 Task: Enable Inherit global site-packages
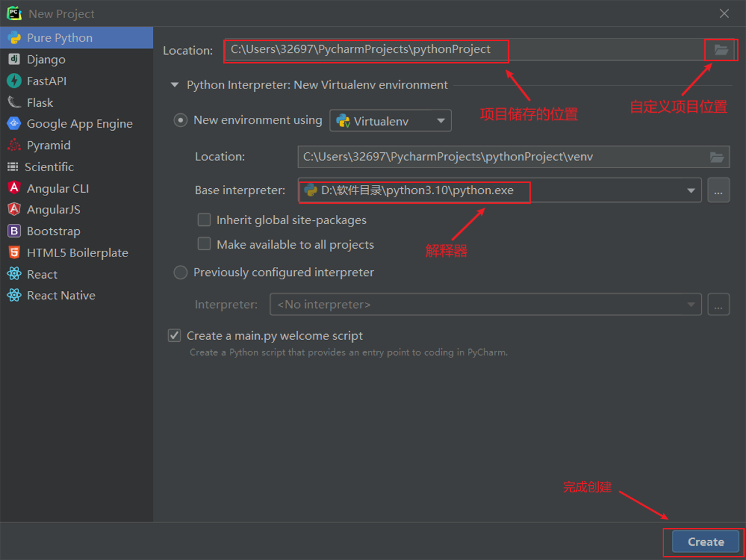point(204,219)
